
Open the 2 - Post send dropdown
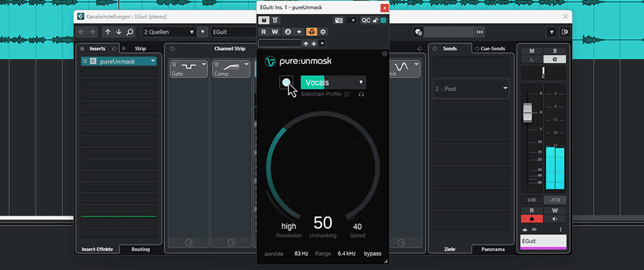[x=471, y=89]
